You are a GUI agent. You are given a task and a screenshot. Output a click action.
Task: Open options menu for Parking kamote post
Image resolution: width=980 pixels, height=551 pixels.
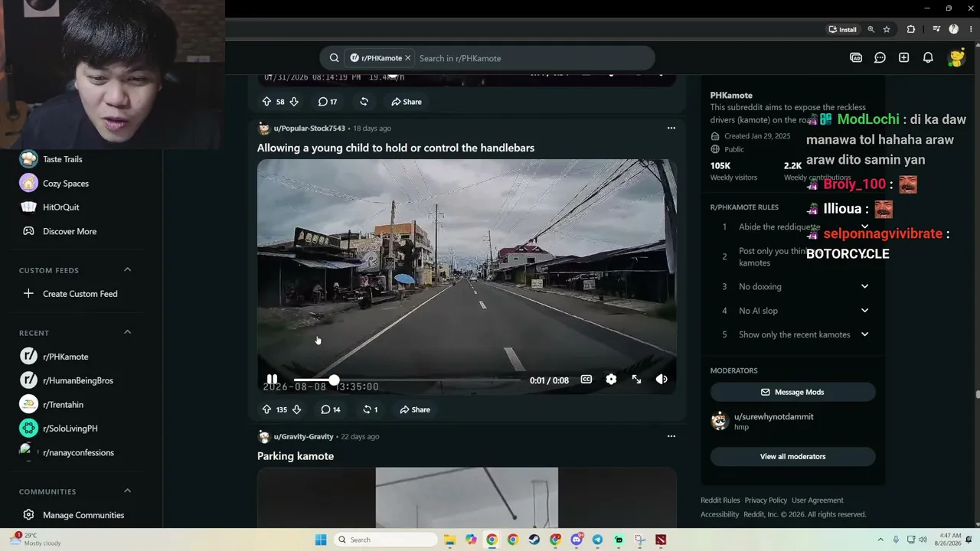click(x=671, y=436)
